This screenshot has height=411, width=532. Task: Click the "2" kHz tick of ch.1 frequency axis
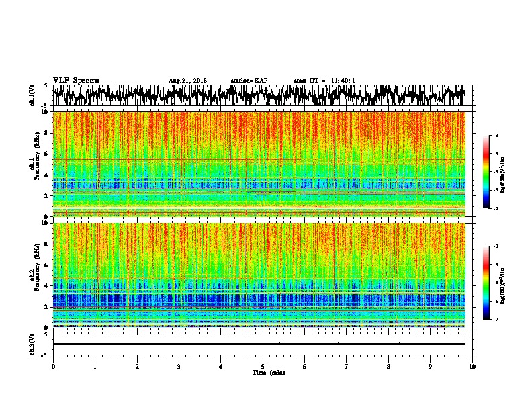pyautogui.click(x=48, y=195)
